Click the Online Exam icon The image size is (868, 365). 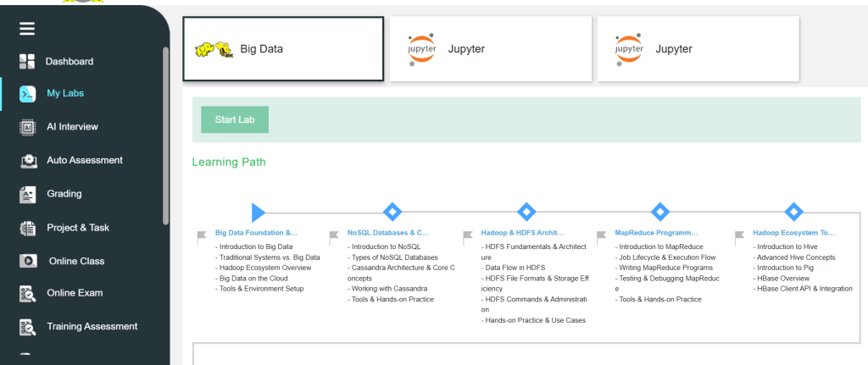(27, 294)
